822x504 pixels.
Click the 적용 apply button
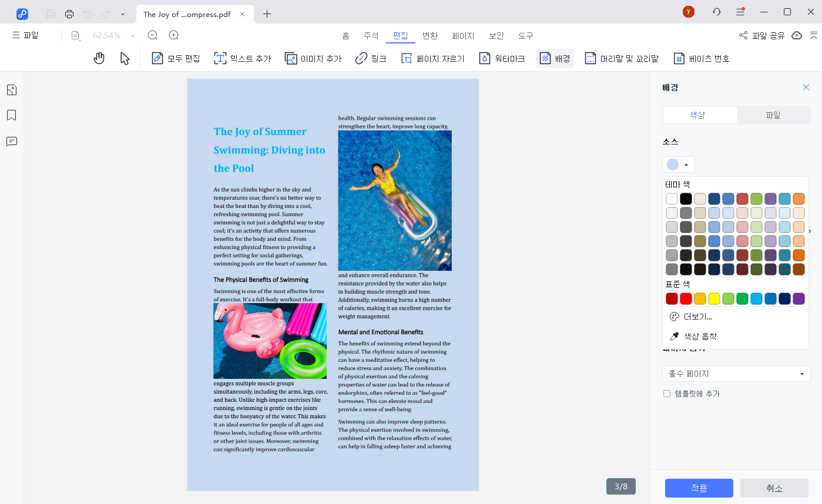tap(699, 488)
